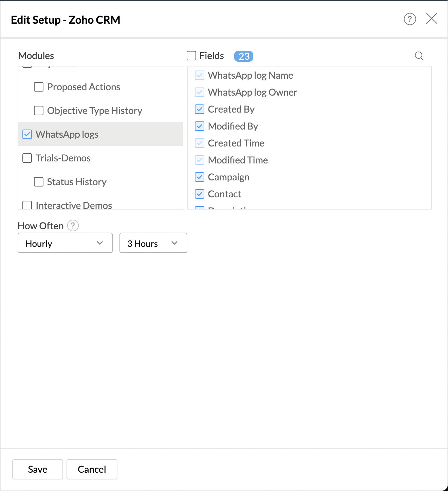
Task: Click the Contact field label
Action: pyautogui.click(x=224, y=194)
